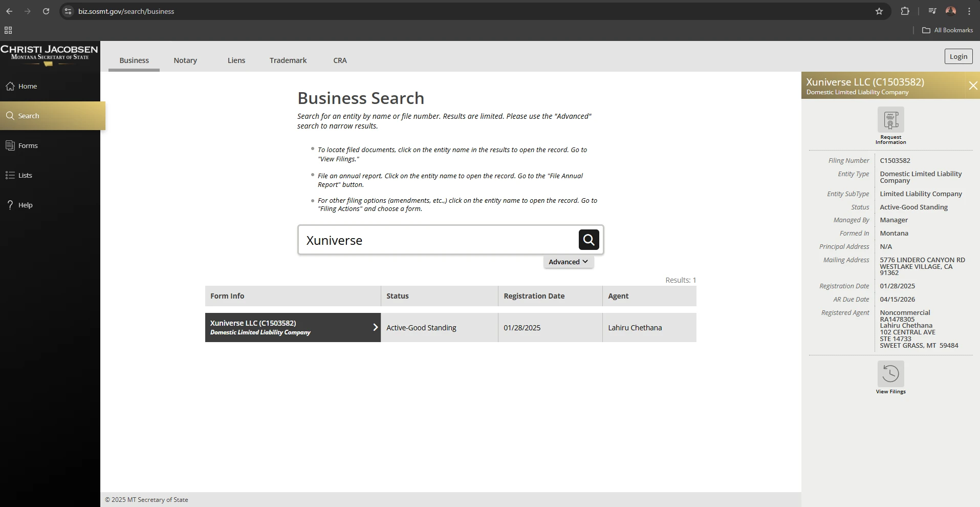Click the Status column header

439,296
